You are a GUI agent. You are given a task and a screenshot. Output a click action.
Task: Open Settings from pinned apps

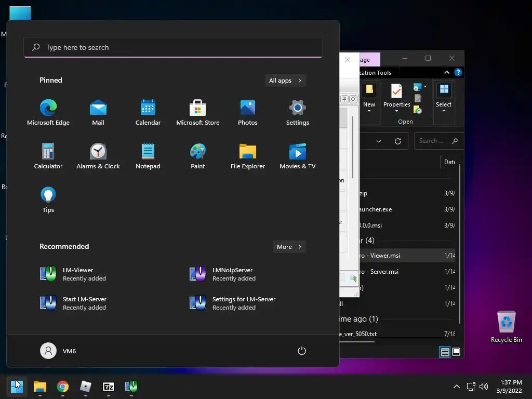298,113
